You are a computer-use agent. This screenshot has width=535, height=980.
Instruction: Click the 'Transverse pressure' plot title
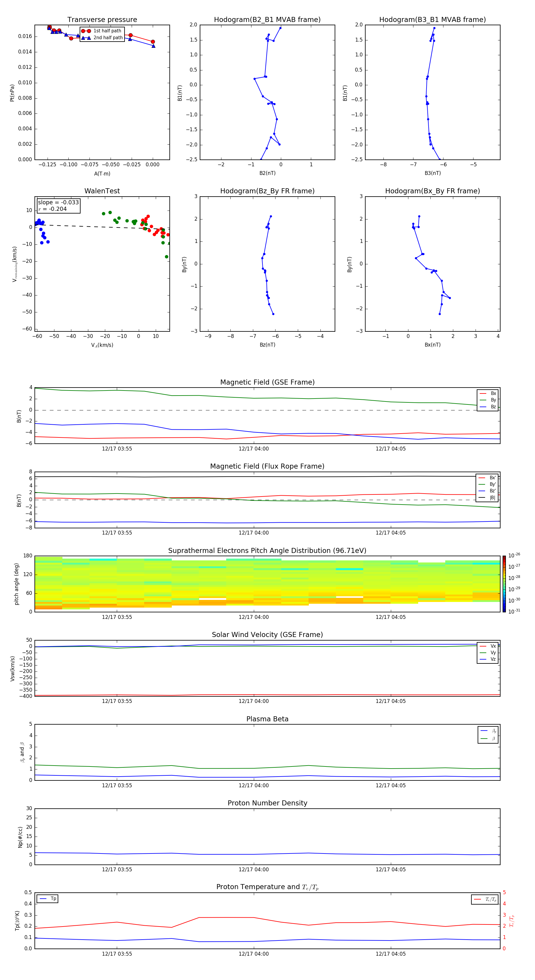[102, 20]
